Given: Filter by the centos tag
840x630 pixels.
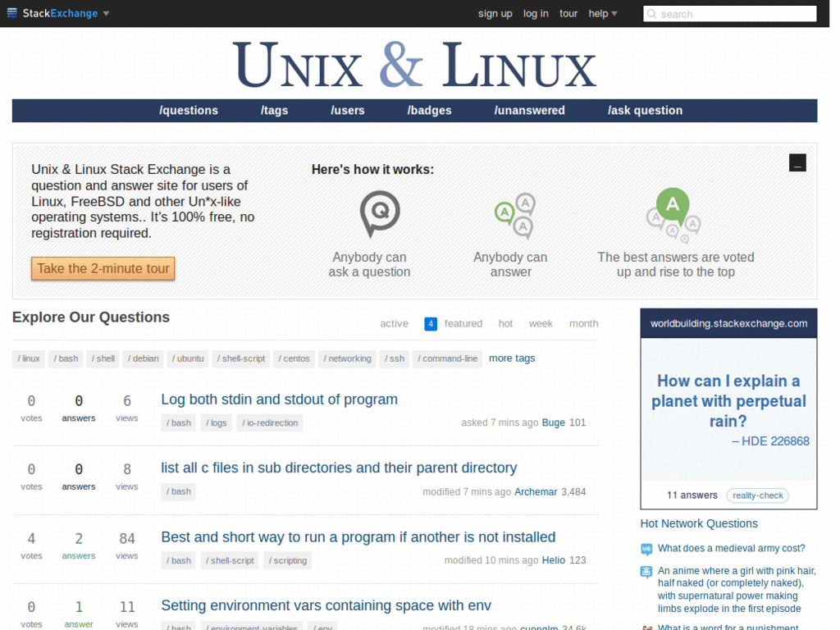Looking at the screenshot, I should coord(294,358).
